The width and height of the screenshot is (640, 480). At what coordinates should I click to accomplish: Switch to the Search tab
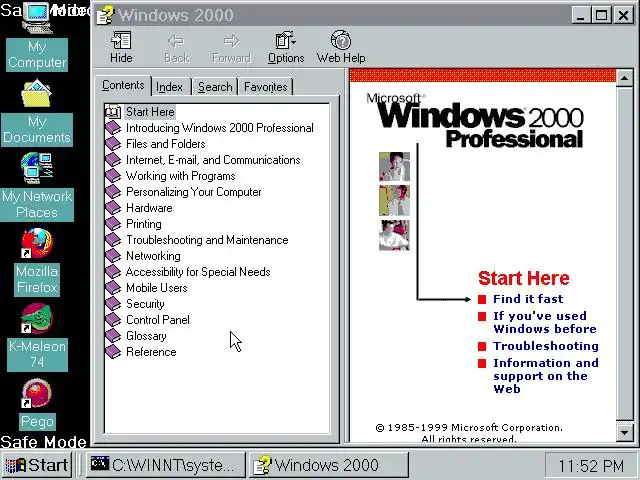[x=215, y=87]
